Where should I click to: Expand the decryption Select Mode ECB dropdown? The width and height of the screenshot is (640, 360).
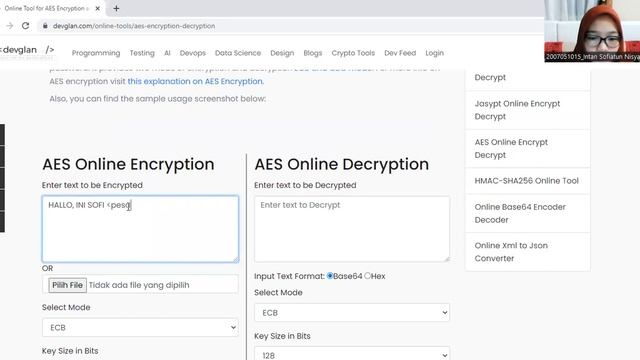(352, 313)
